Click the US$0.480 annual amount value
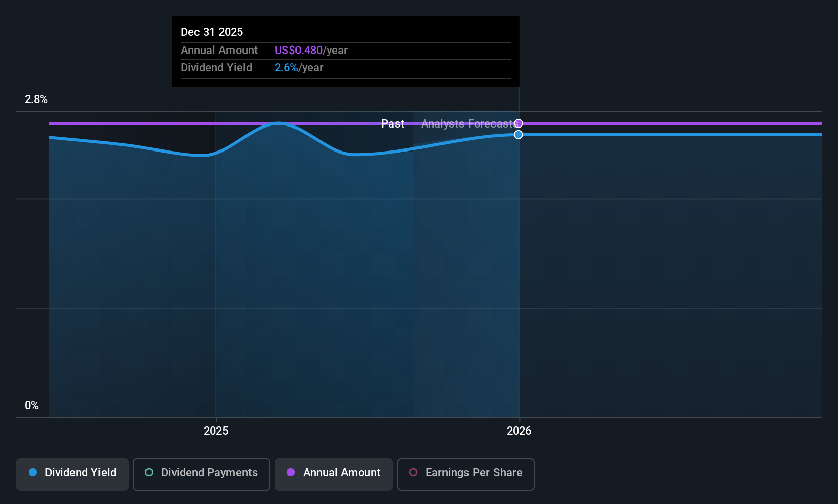Screen dimensions: 838x504 tap(299, 51)
